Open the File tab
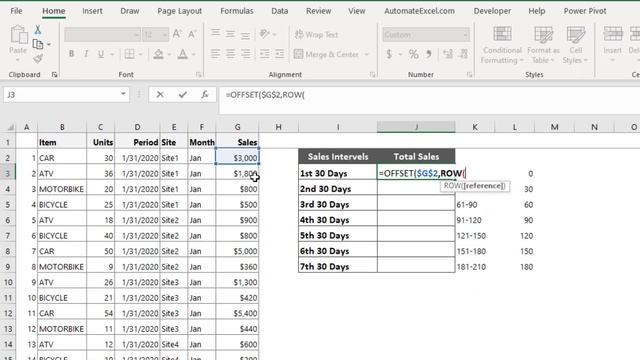Image resolution: width=640 pixels, height=360 pixels. click(x=16, y=11)
